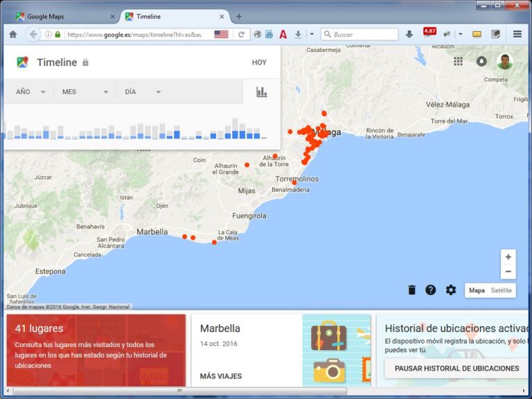
Task: Click the horizontal scrollbar thumb
Action: tap(180, 391)
